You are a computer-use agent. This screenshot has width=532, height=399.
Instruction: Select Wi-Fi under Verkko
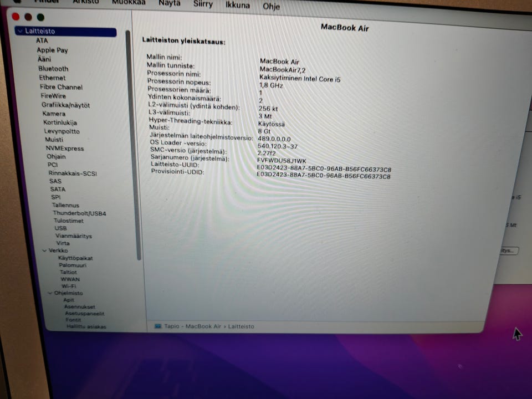69,286
